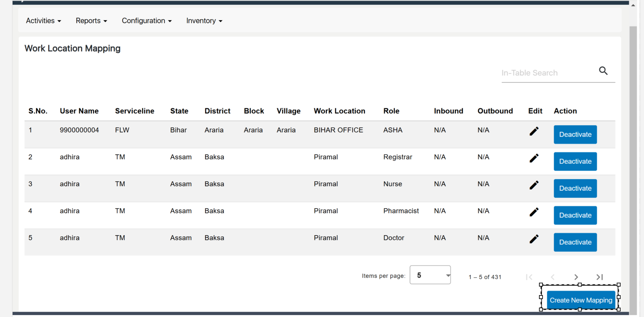
Task: Open the Items per page dropdown
Action: pos(430,275)
